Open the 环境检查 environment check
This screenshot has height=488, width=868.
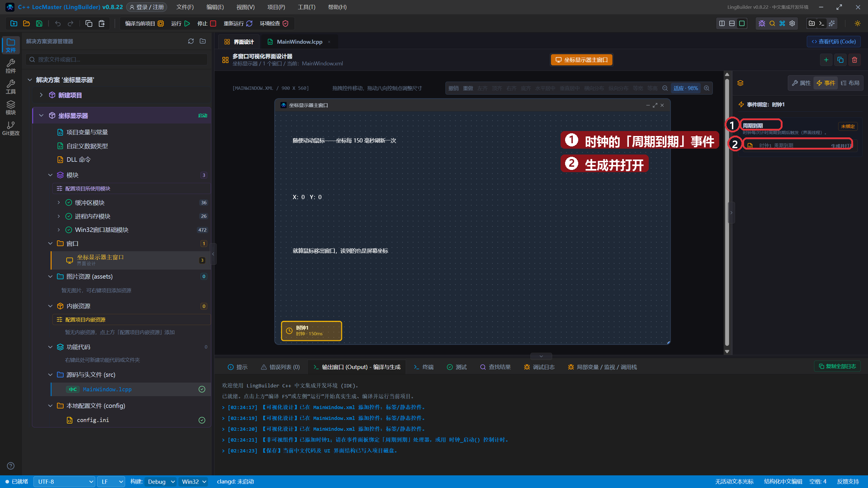point(274,23)
